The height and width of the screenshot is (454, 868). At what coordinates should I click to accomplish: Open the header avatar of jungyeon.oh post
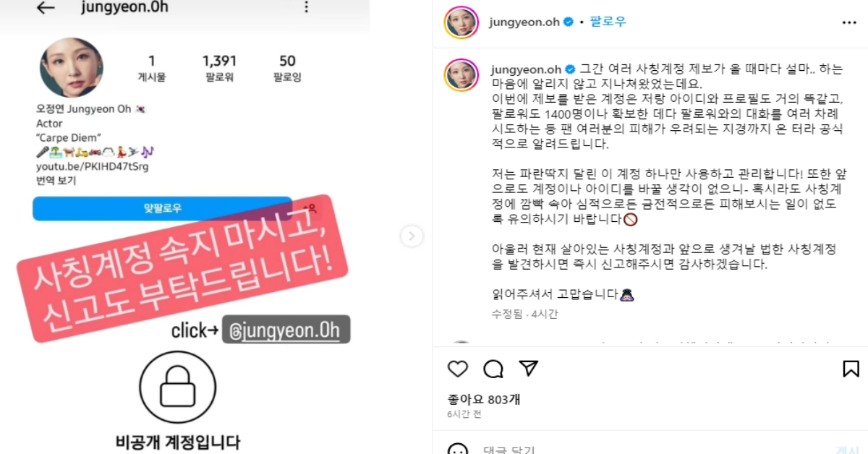coord(461,22)
